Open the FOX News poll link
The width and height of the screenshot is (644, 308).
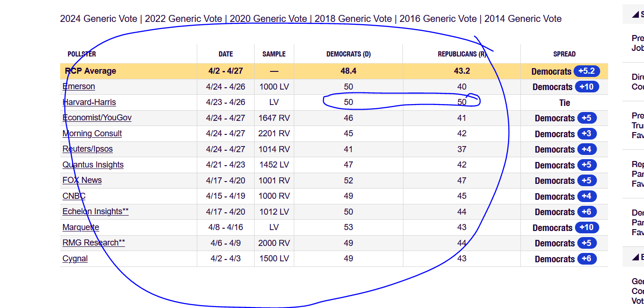click(x=82, y=180)
